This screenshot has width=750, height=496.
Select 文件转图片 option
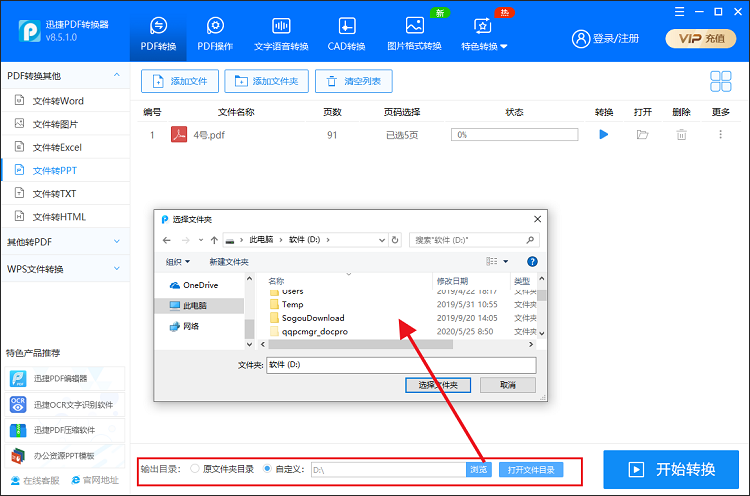pos(65,124)
